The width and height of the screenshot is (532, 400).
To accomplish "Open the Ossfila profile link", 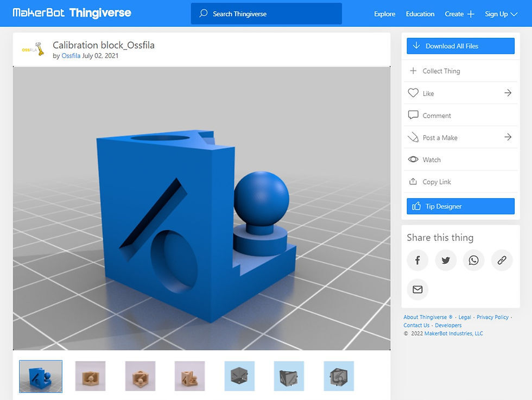I will point(71,55).
